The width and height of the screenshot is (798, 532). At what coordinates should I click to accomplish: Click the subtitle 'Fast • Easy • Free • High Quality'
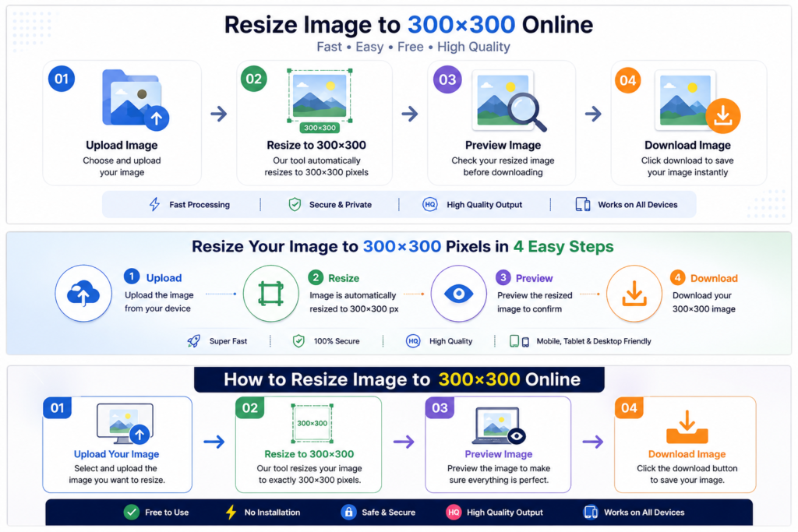413,47
